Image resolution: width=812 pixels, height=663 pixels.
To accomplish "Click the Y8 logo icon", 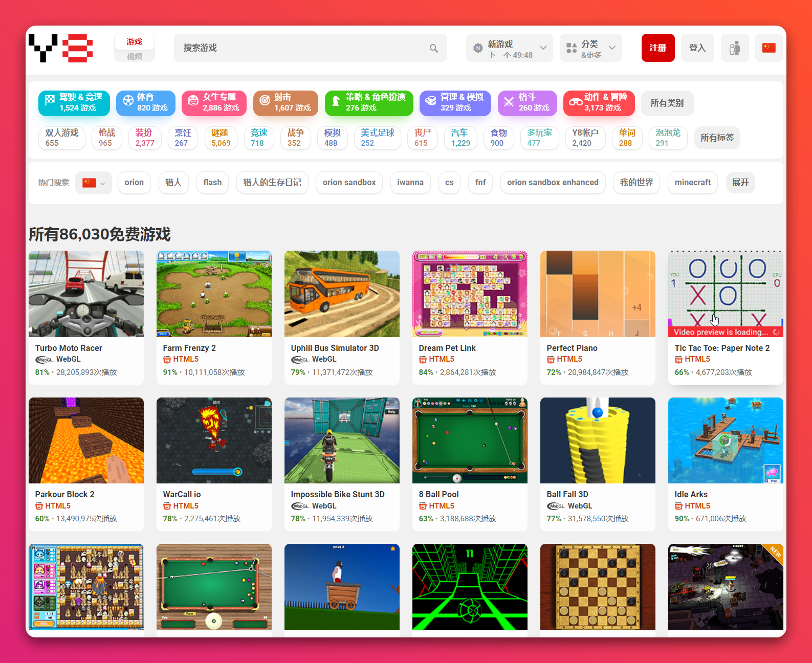I will 60,48.
